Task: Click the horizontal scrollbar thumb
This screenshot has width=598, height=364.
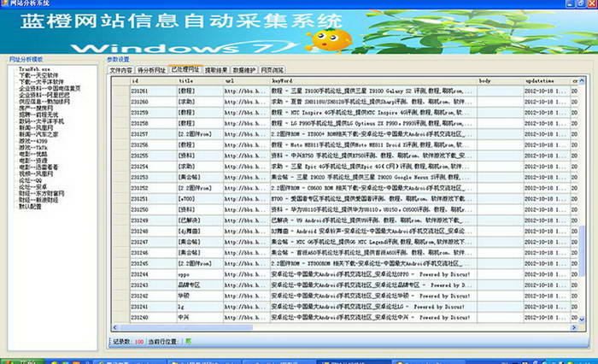Action: 186,327
